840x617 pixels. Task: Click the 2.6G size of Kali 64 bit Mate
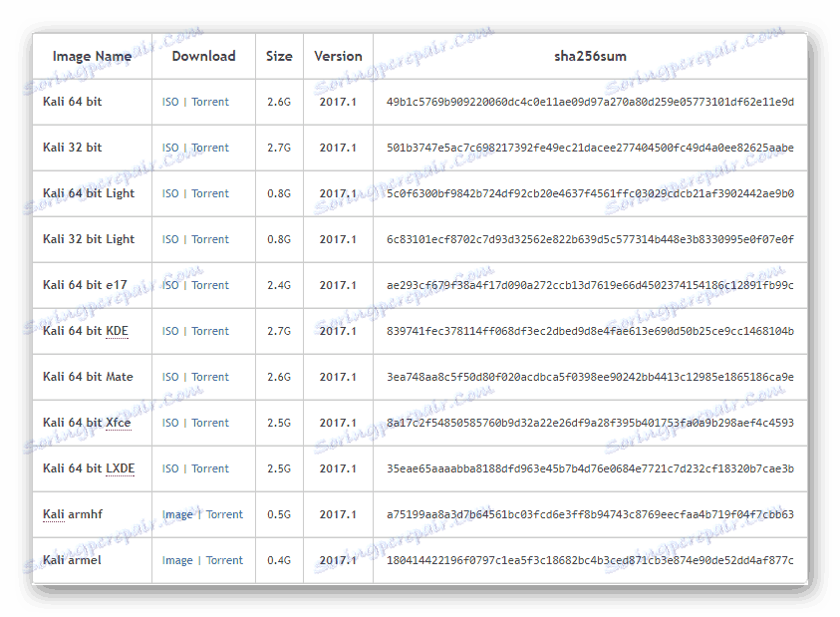click(x=279, y=377)
